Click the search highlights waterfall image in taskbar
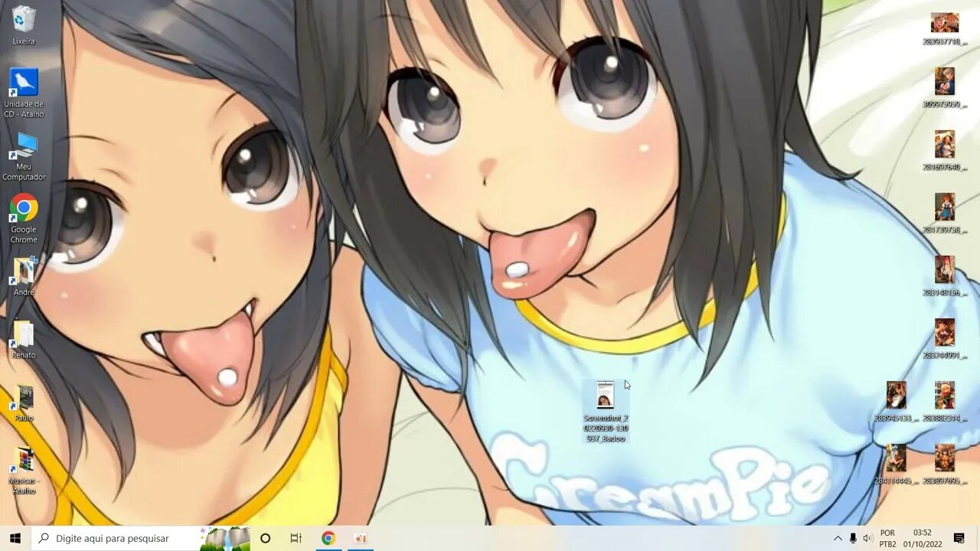980x551 pixels. coord(225,538)
